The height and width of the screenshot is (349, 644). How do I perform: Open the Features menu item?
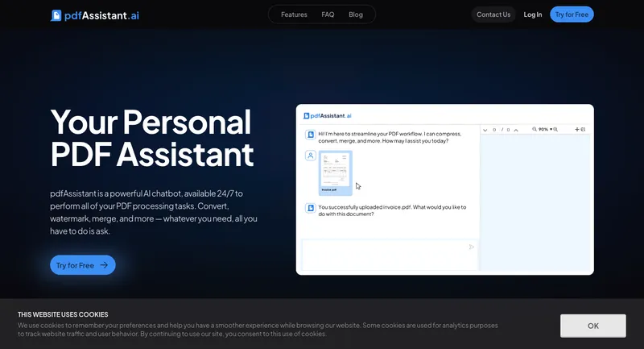294,15
